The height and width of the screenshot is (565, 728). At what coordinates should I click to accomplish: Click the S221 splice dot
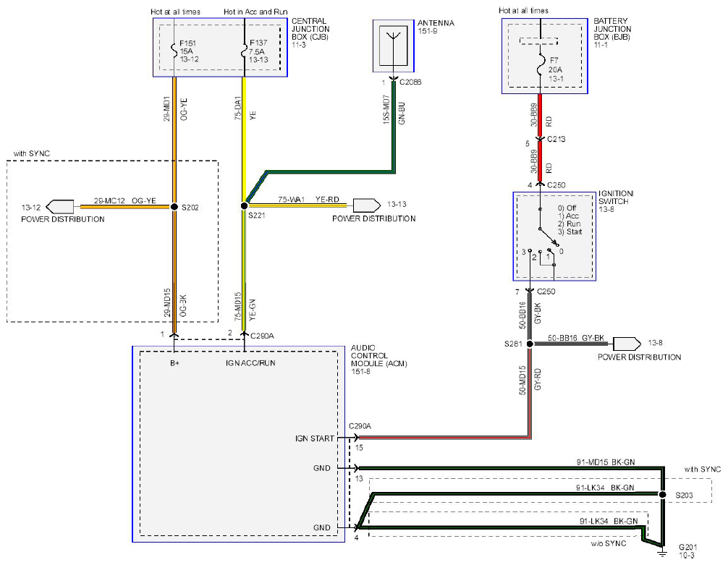pyautogui.click(x=244, y=205)
